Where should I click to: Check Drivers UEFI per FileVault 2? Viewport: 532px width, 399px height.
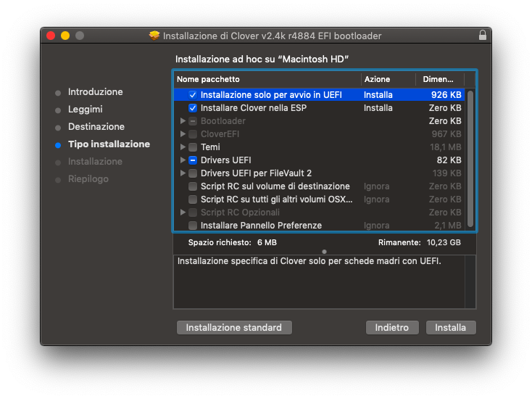click(x=193, y=173)
